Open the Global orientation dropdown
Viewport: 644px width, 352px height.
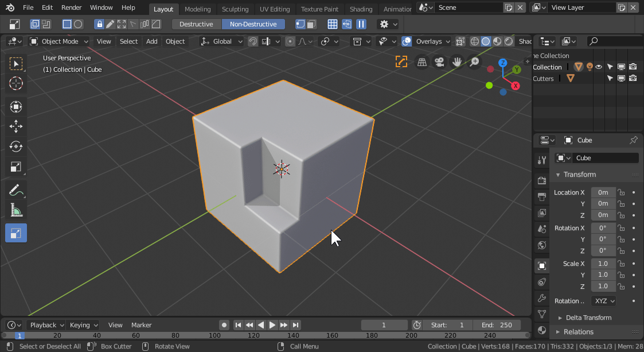[x=222, y=41]
